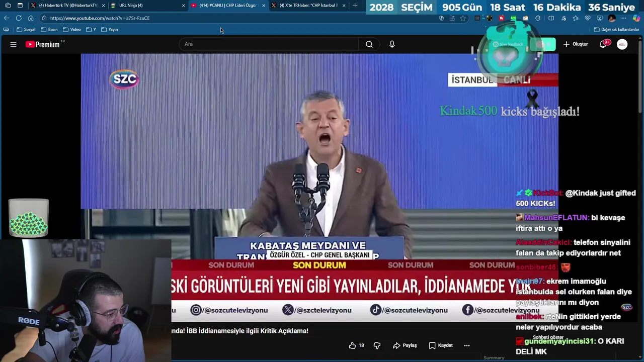The height and width of the screenshot is (362, 644).
Task: Open the YouTube account avatar menu
Action: [622, 44]
